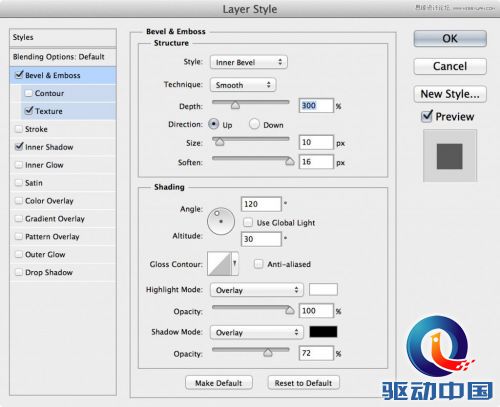500x407 pixels.
Task: Select Blending Options: Default entry
Action: pyautogui.click(x=59, y=57)
